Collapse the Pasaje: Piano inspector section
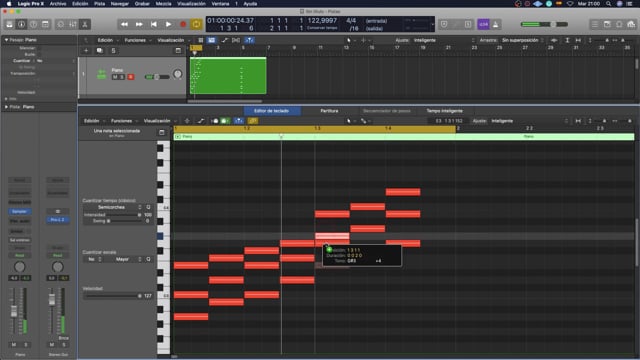This screenshot has height=360, width=640. [x=6, y=40]
